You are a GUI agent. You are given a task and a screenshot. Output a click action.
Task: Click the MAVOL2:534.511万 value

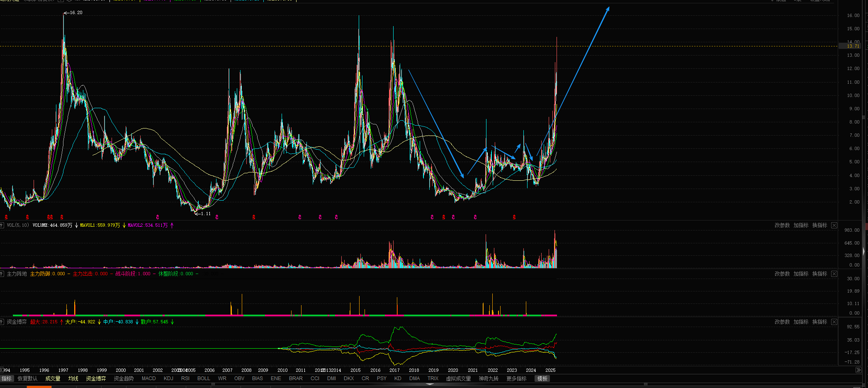pos(148,225)
